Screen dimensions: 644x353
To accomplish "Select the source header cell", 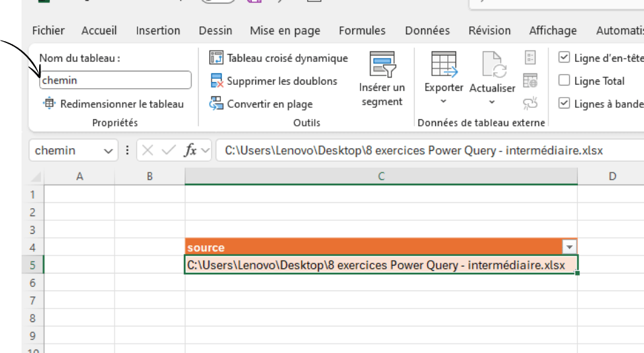I will 381,247.
